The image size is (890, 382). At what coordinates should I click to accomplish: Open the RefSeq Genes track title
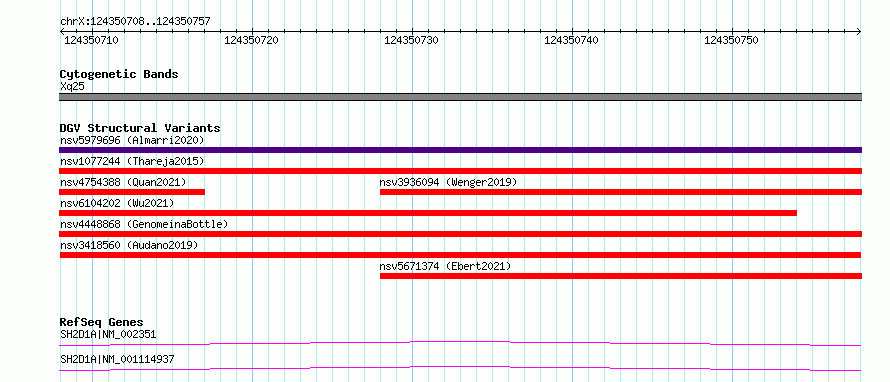(102, 322)
